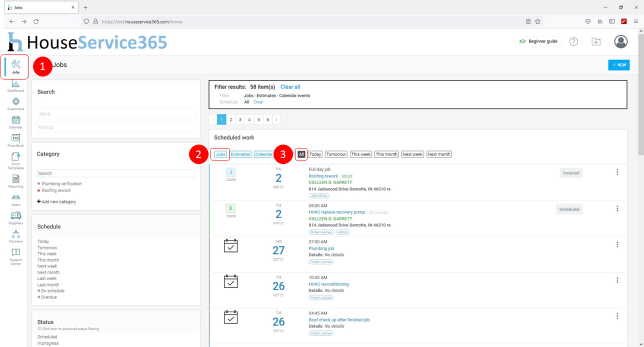Go to the Reporting section

coord(15,181)
